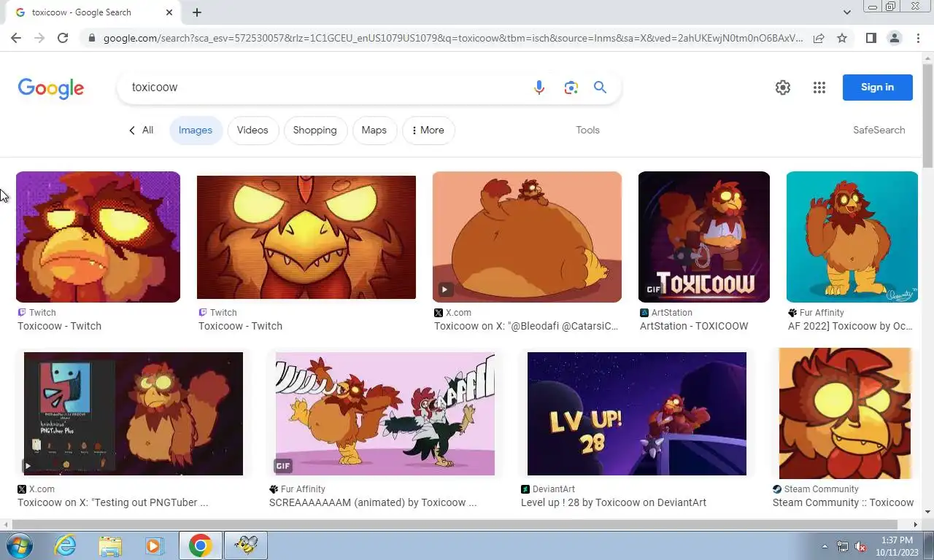Click the Chrome address bar URL
The image size is (934, 560).
452,38
